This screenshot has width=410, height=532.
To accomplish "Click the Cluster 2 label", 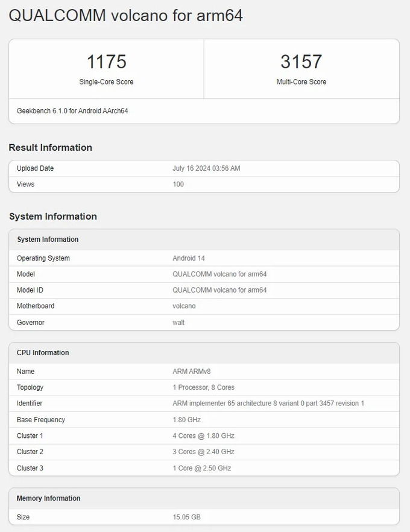I will click(x=30, y=452).
